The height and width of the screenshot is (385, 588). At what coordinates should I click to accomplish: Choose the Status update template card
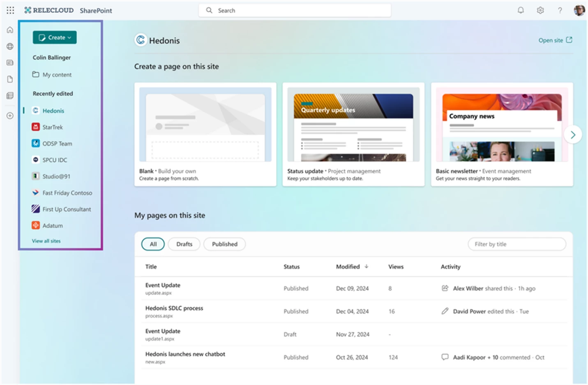pyautogui.click(x=353, y=135)
